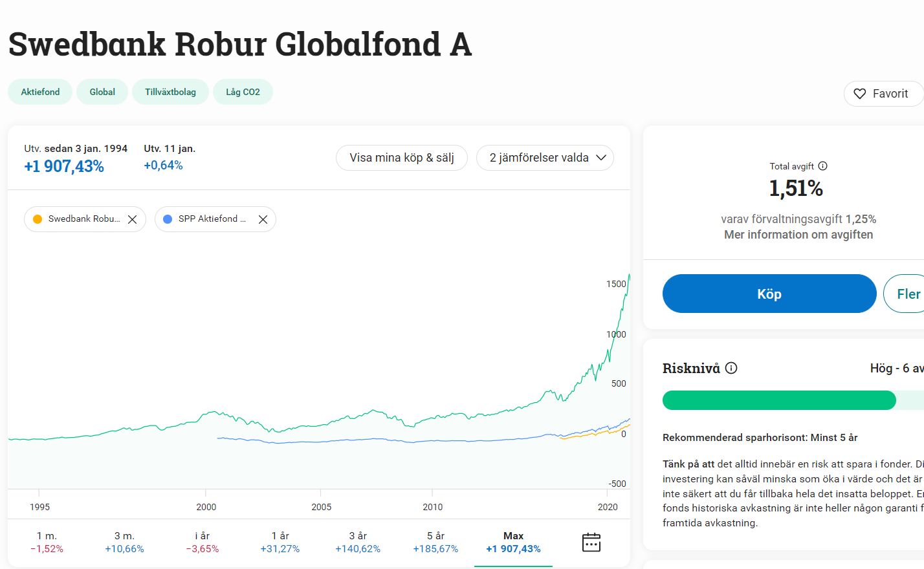Select the Max period tab

(x=513, y=542)
